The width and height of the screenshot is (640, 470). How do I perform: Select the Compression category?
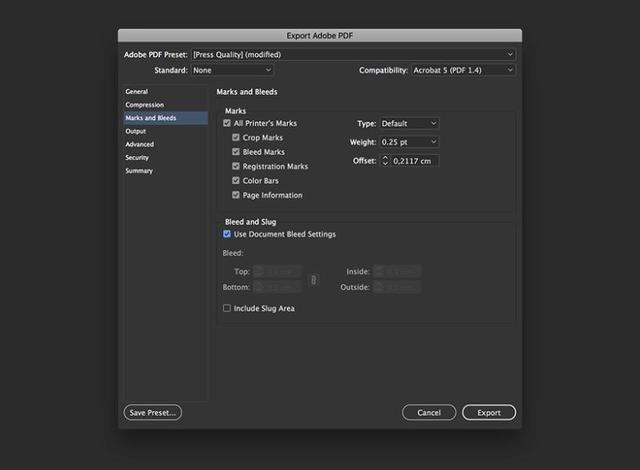[166, 105]
